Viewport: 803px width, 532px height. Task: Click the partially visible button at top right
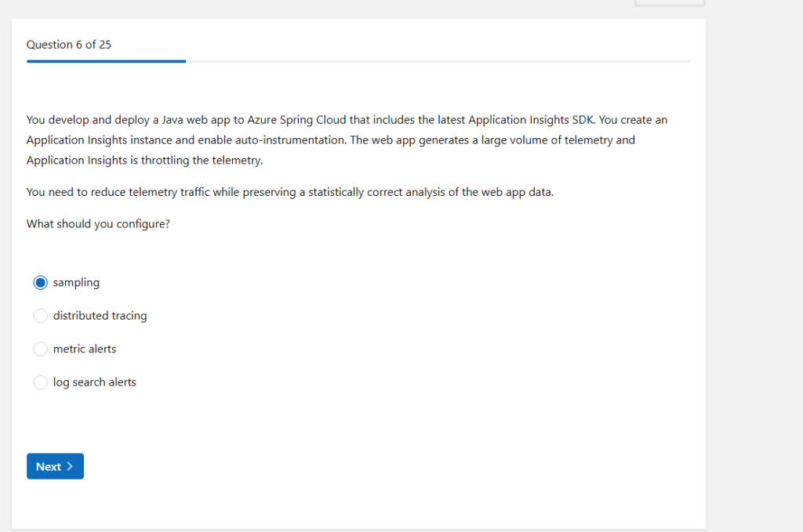point(669,2)
